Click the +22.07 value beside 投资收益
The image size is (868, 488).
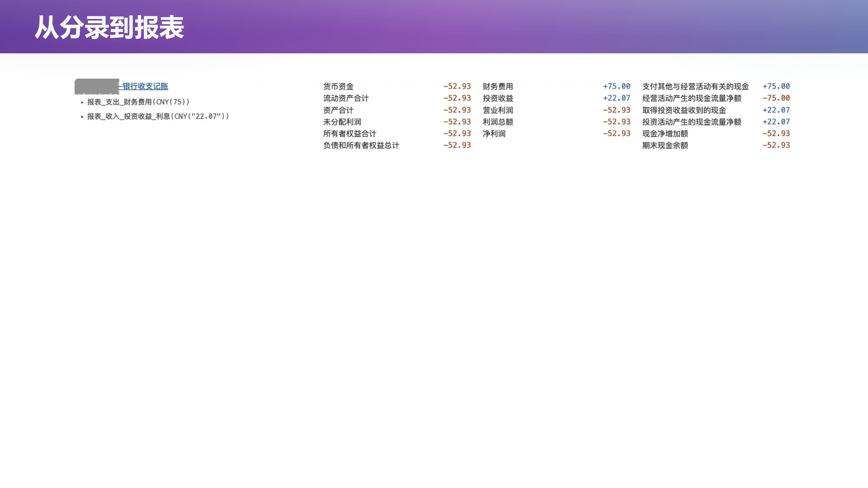(617, 98)
